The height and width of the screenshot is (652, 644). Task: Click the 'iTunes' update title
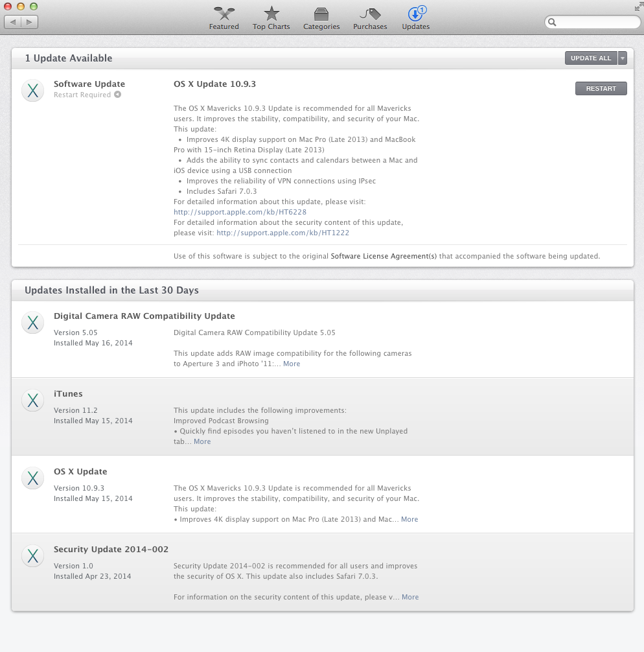pyautogui.click(x=68, y=394)
